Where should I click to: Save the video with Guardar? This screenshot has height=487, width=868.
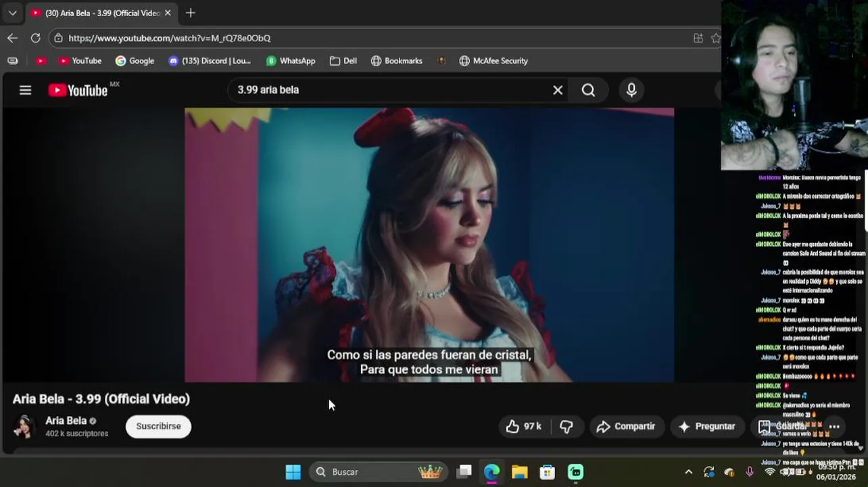[782, 426]
